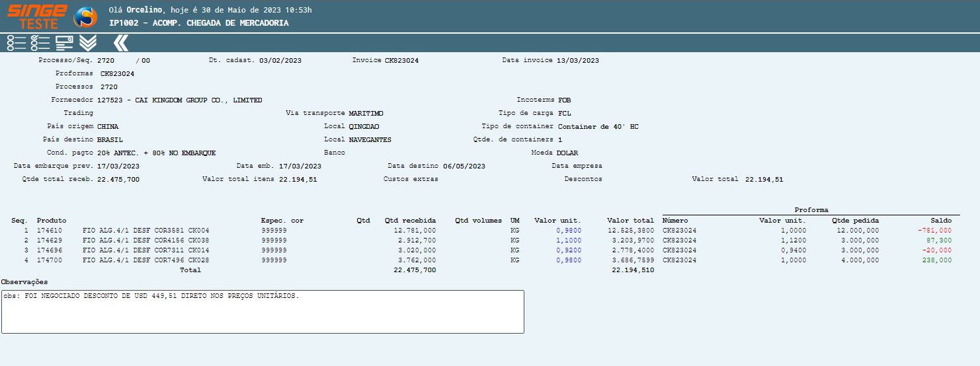Click the double down chevron icon

(88, 43)
